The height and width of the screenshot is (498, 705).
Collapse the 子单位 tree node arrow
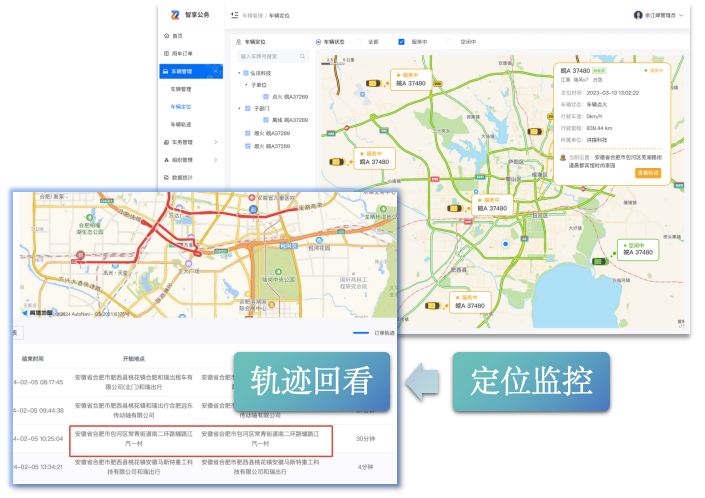pos(246,84)
